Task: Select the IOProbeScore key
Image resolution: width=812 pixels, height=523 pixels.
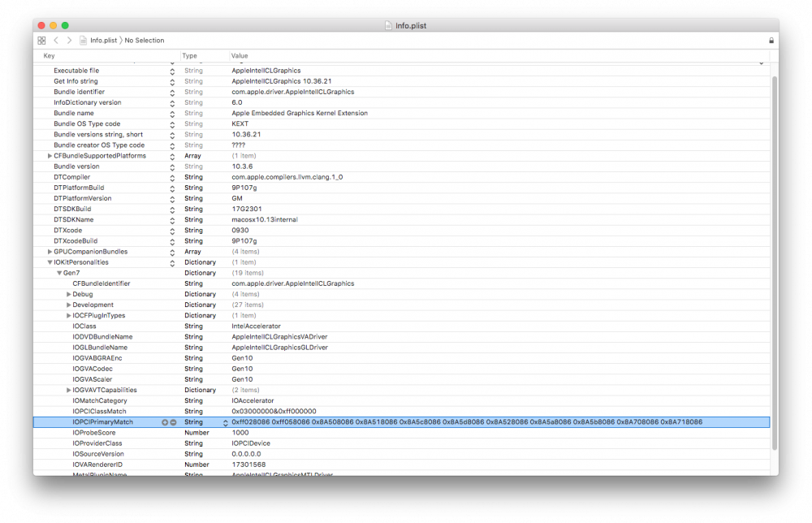Action: coord(93,433)
